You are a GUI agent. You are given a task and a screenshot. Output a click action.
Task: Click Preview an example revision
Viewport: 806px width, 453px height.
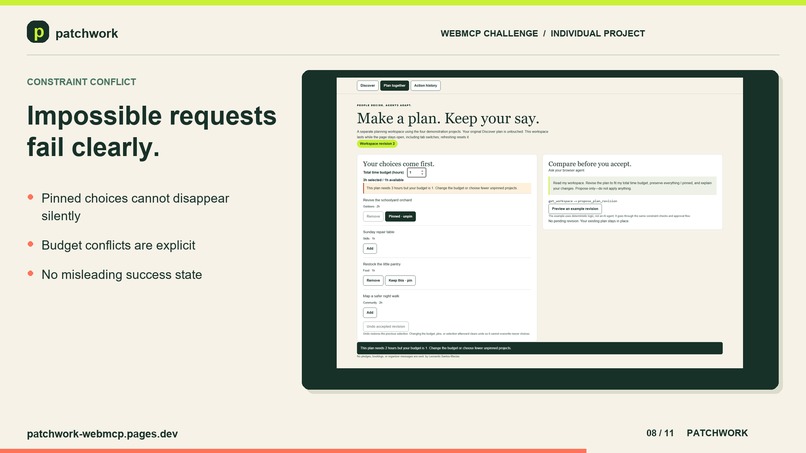(x=575, y=209)
